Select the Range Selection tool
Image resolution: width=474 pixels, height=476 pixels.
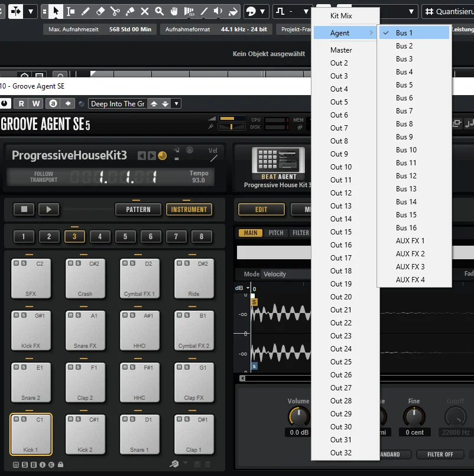70,12
